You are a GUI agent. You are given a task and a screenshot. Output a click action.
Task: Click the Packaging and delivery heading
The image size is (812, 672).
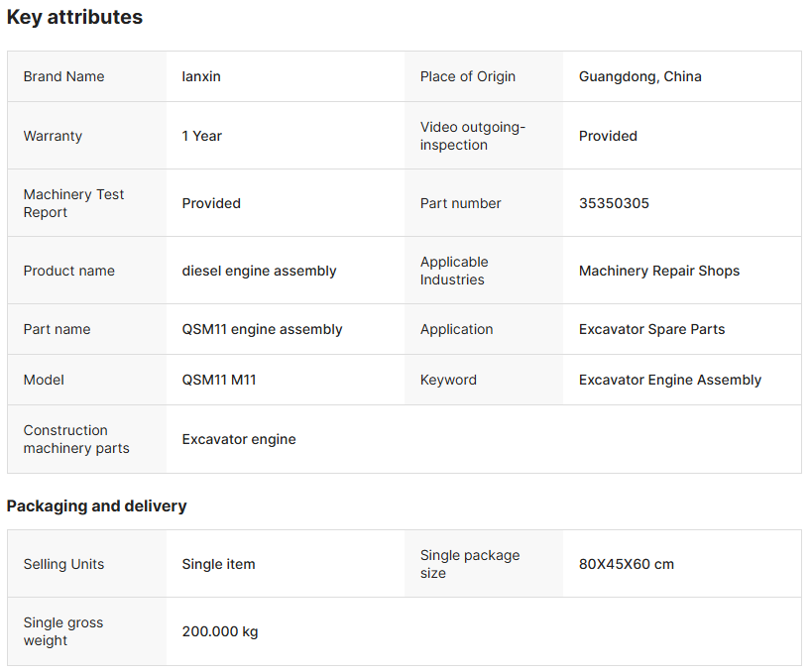(96, 505)
